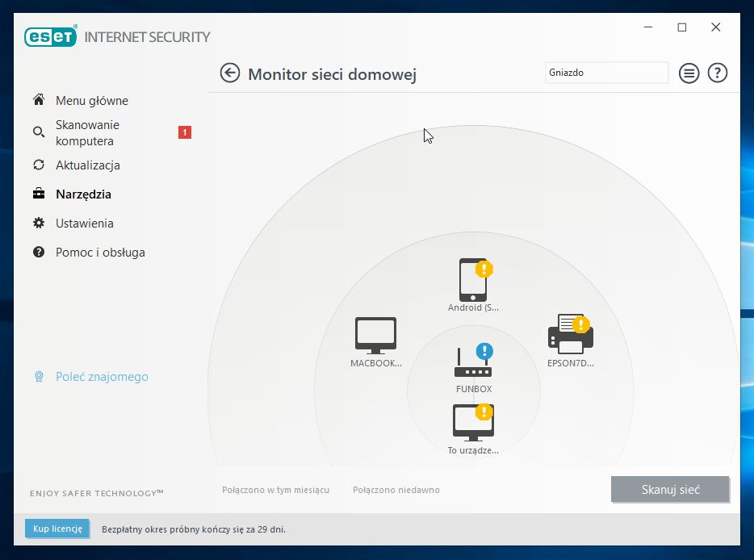Image resolution: width=754 pixels, height=560 pixels.
Task: Follow the Poleć znajomego link
Action: pyautogui.click(x=102, y=376)
